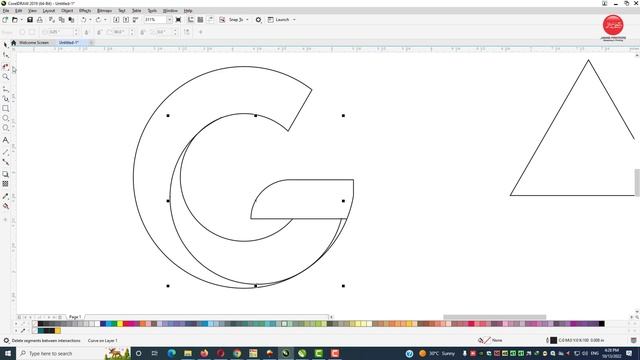Pick the no-color swatch in palette

(x=35, y=324)
